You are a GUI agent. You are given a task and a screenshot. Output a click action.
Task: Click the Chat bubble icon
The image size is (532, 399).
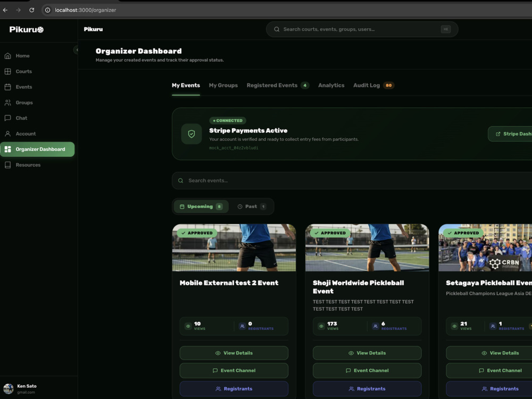click(8, 118)
